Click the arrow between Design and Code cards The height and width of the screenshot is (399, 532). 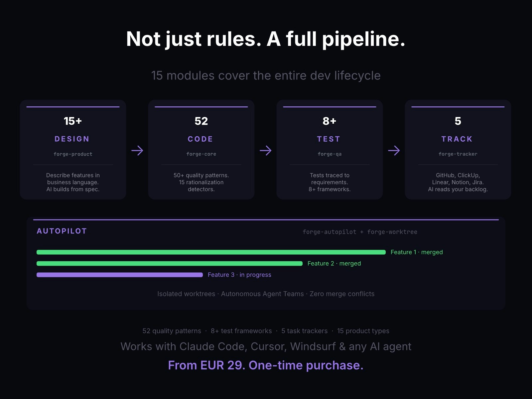pos(137,151)
